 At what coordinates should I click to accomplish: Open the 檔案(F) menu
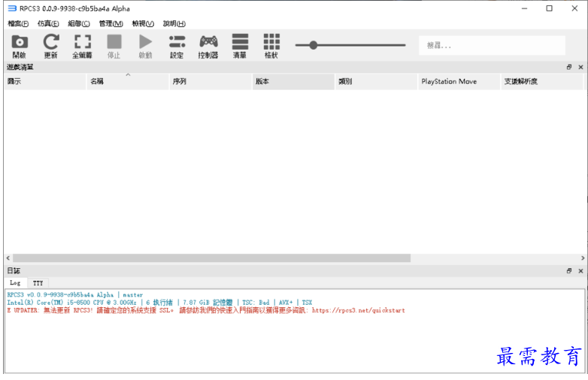click(18, 23)
